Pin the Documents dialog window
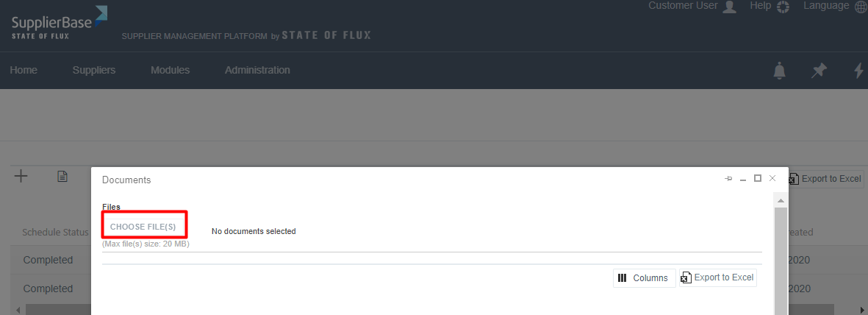 point(728,179)
